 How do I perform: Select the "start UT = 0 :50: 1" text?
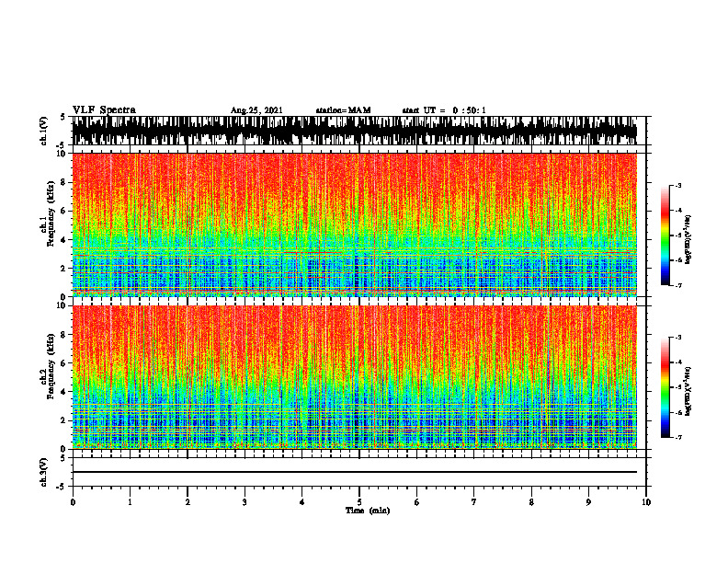tap(444, 110)
